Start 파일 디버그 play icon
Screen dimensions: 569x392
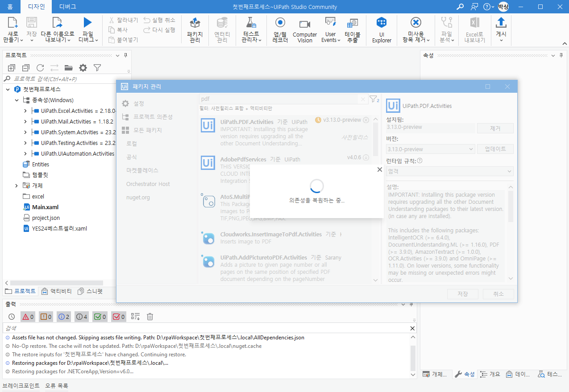point(87,23)
